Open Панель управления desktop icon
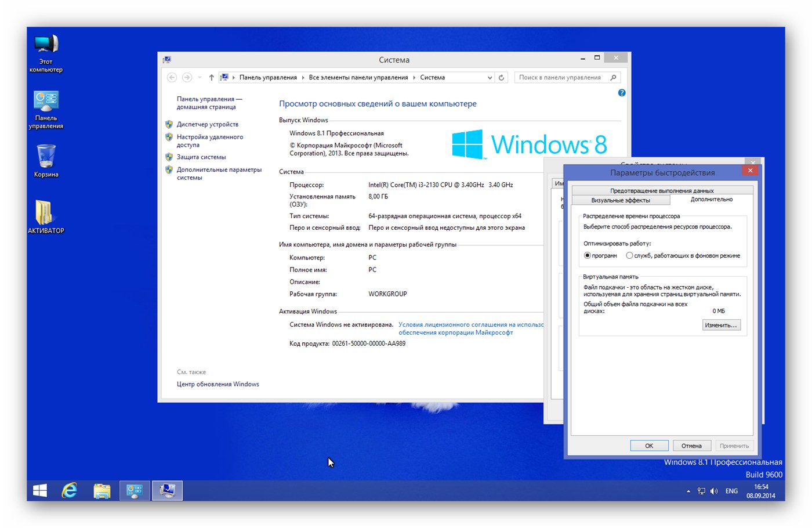This screenshot has width=812, height=528. 46,110
